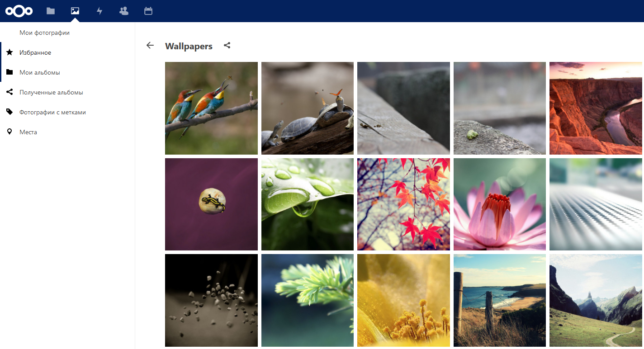
Task: Go back with the left arrow
Action: 150,45
